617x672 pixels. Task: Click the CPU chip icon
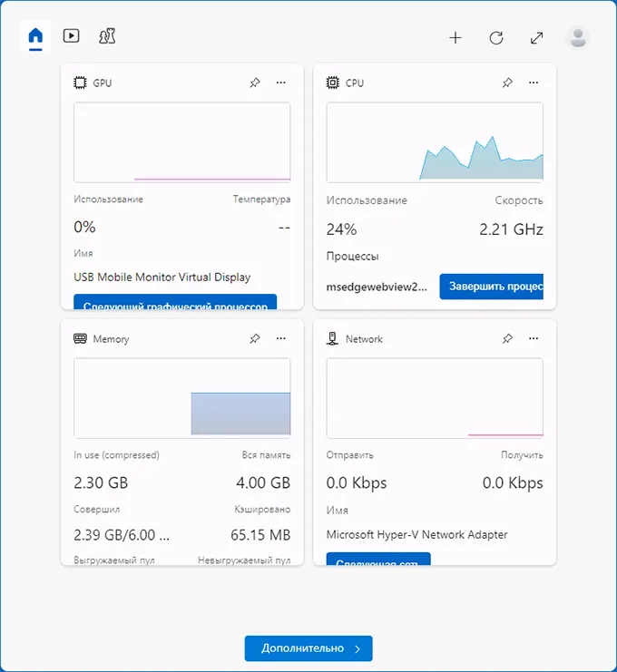(x=333, y=83)
